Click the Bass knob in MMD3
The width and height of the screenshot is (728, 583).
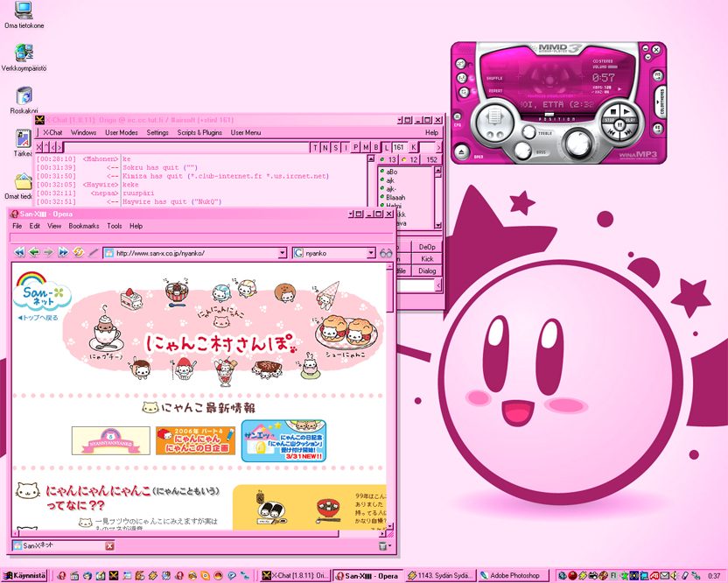click(x=522, y=150)
